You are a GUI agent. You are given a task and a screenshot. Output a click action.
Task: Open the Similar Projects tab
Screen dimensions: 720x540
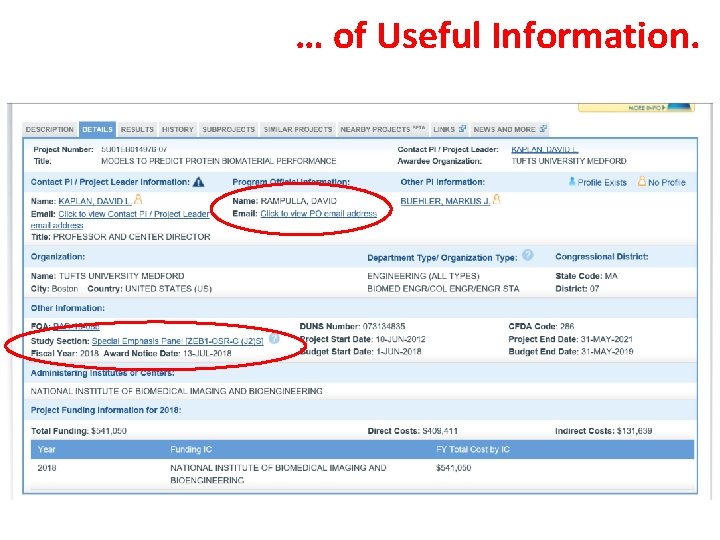coord(298,129)
